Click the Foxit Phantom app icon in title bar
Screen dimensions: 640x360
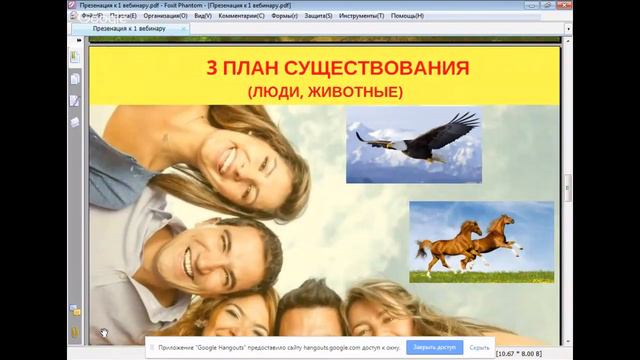coord(72,5)
